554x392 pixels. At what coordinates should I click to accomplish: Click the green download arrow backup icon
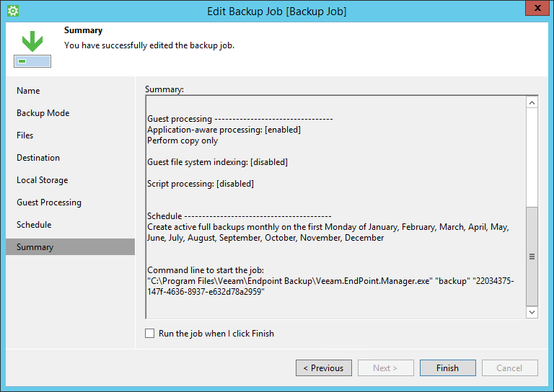tap(32, 49)
